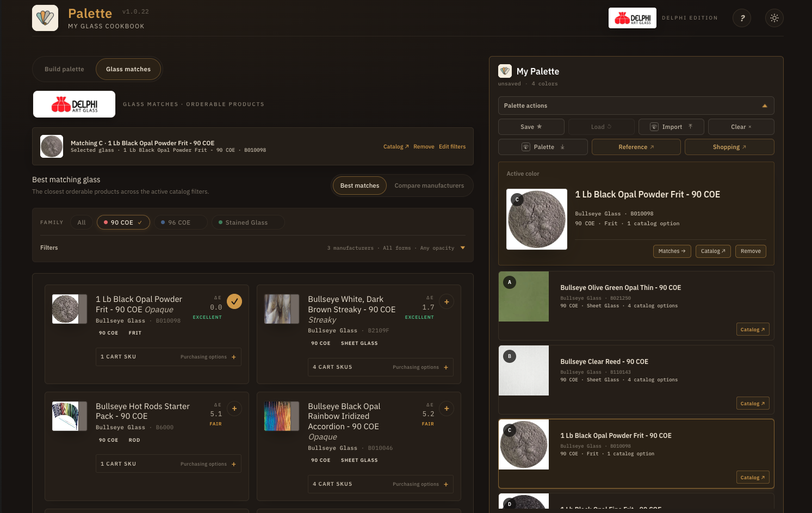The height and width of the screenshot is (513, 812).
Task: Expand the Filters dropdown arrow
Action: pos(463,248)
